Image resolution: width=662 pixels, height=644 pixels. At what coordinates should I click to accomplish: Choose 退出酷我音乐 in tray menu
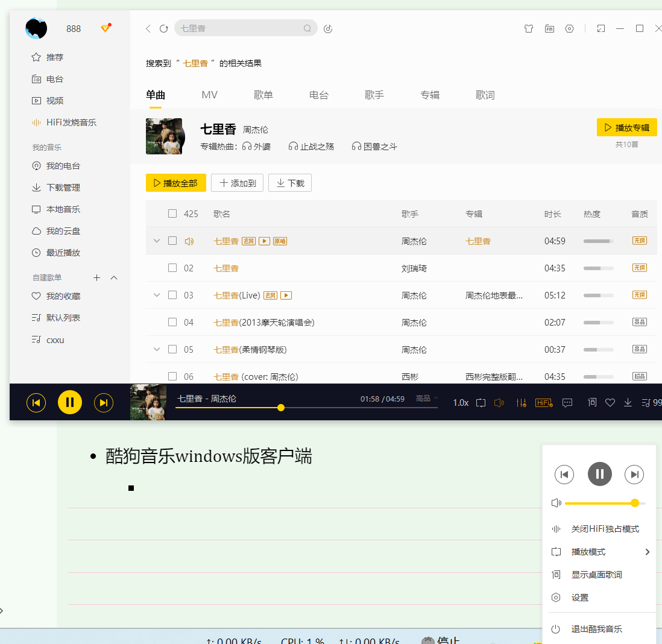coord(596,629)
